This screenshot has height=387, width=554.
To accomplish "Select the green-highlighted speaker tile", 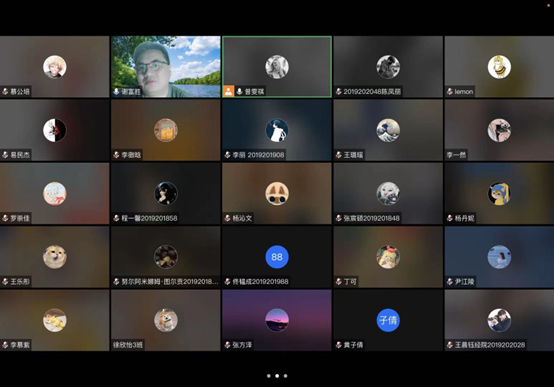I will coord(277,66).
